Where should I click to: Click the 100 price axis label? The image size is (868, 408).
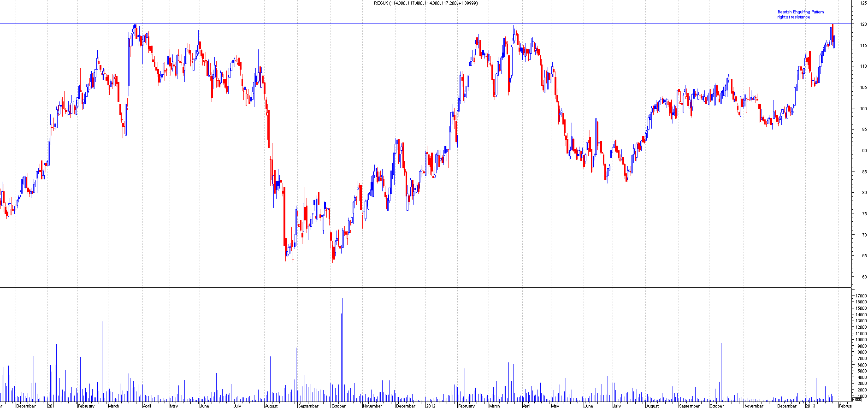click(862, 109)
